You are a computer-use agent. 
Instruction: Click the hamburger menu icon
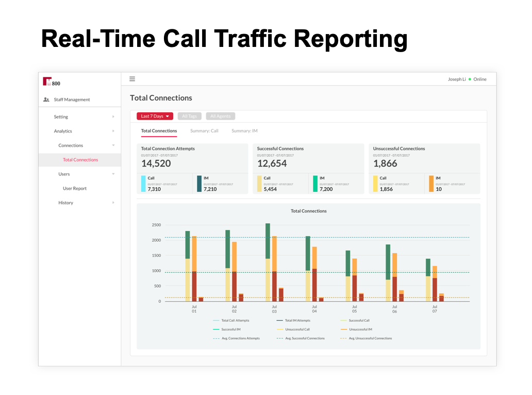132,78
